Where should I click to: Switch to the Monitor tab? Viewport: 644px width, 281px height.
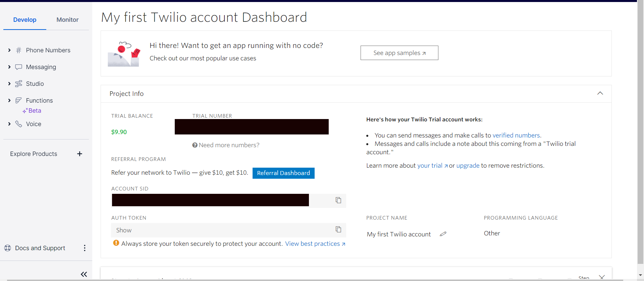click(x=67, y=20)
